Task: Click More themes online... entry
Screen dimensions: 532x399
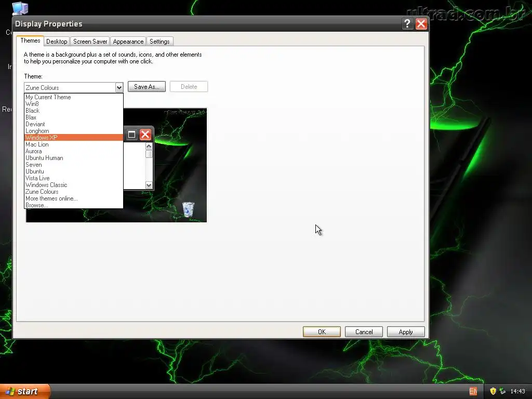Action: (x=74, y=198)
